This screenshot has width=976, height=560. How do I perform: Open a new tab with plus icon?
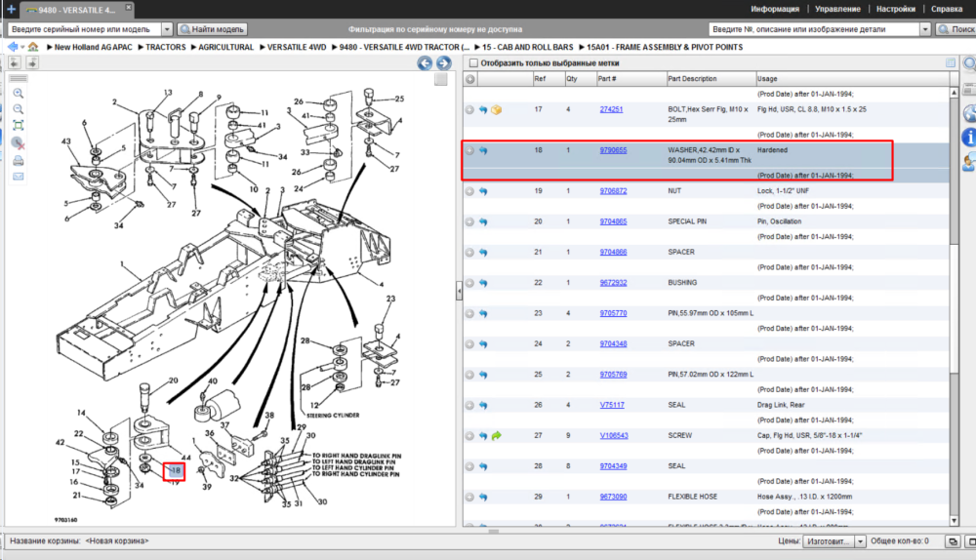point(11,9)
